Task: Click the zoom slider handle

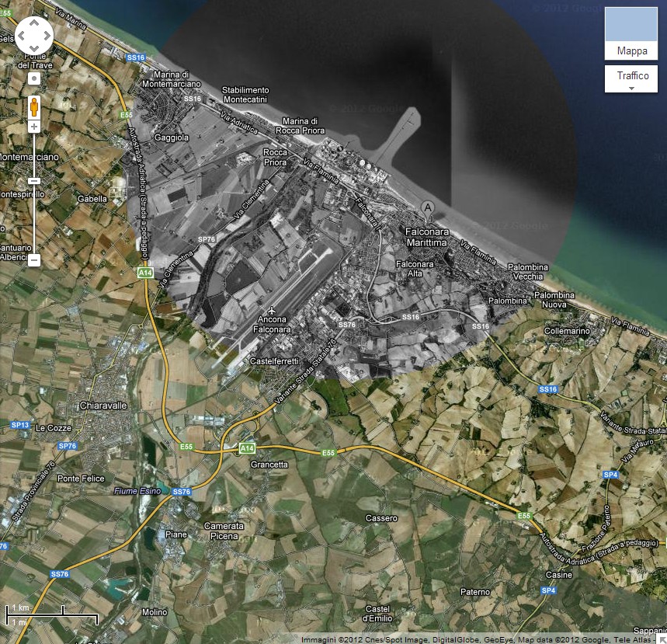Action: (34, 181)
